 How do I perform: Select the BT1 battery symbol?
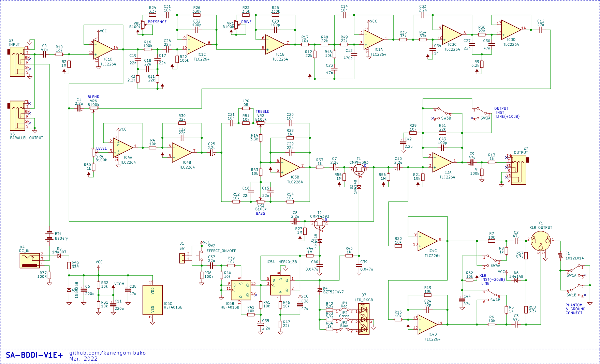click(x=49, y=236)
